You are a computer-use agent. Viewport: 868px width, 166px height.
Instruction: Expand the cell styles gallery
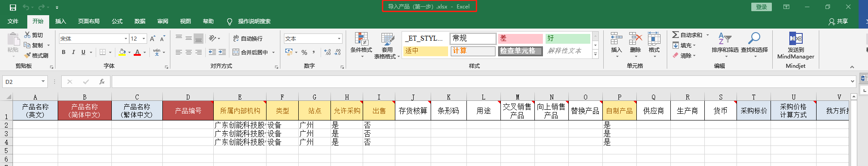coord(595,54)
